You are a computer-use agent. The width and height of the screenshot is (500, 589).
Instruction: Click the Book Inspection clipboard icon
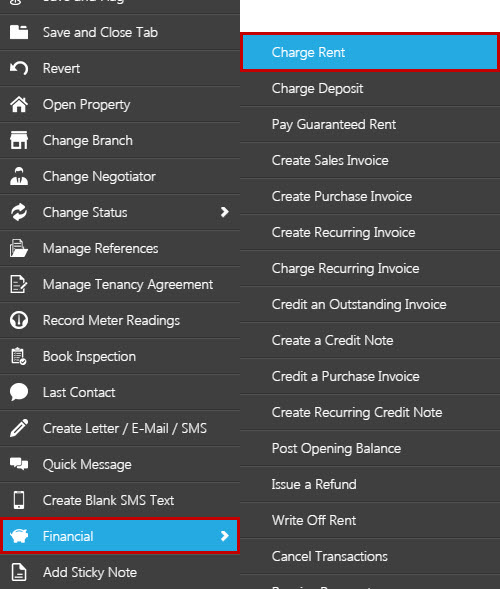tap(19, 356)
